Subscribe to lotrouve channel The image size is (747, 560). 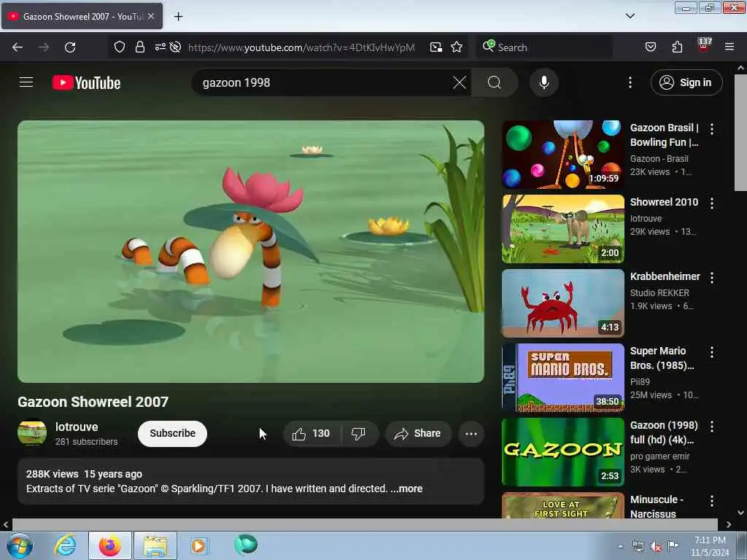click(172, 433)
